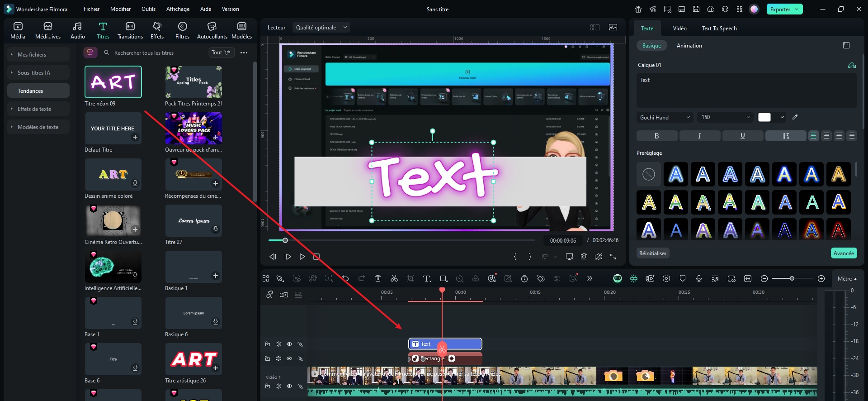The width and height of the screenshot is (868, 401).
Task: Click the eyedropper color picker icon
Action: pos(795,117)
